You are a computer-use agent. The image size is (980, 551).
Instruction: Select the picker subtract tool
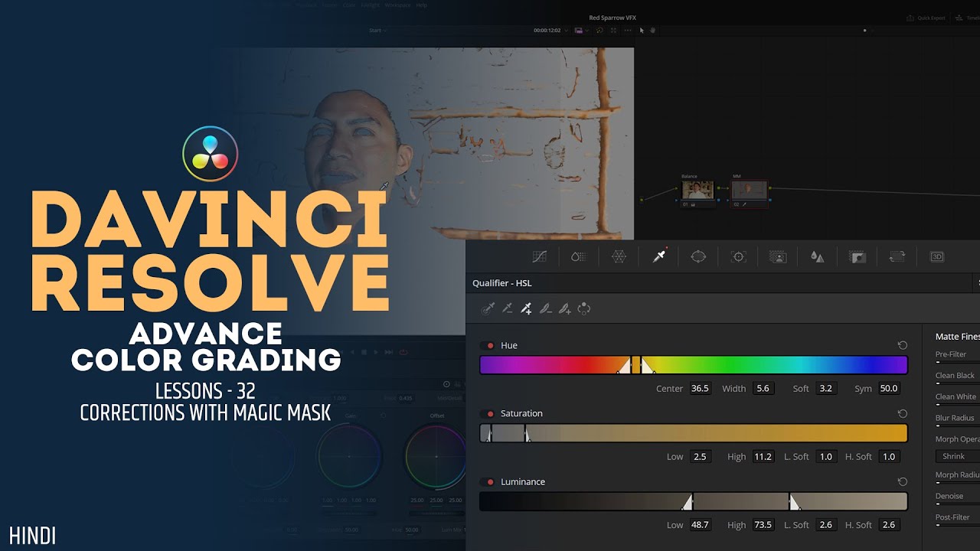[x=507, y=308]
